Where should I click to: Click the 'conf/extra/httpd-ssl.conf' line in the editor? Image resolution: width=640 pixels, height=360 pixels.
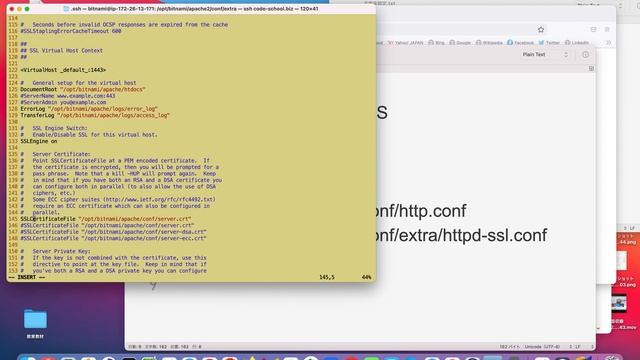(x=461, y=236)
